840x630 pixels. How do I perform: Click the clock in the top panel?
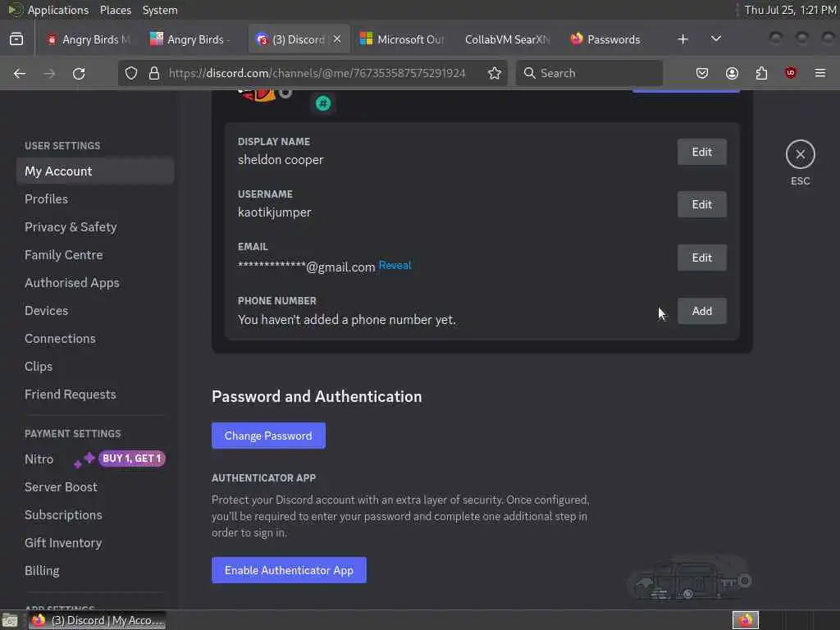click(790, 10)
